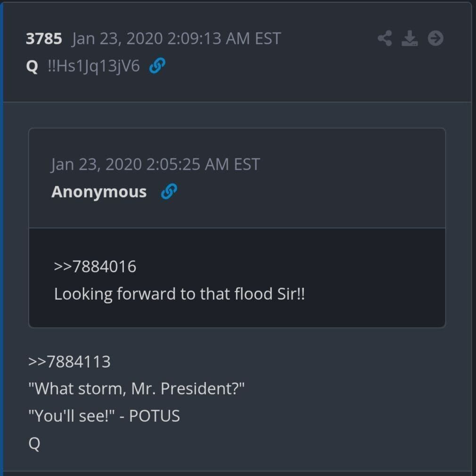The height and width of the screenshot is (476, 476).
Task: Click the right-arrow circle icon
Action: tap(435, 38)
